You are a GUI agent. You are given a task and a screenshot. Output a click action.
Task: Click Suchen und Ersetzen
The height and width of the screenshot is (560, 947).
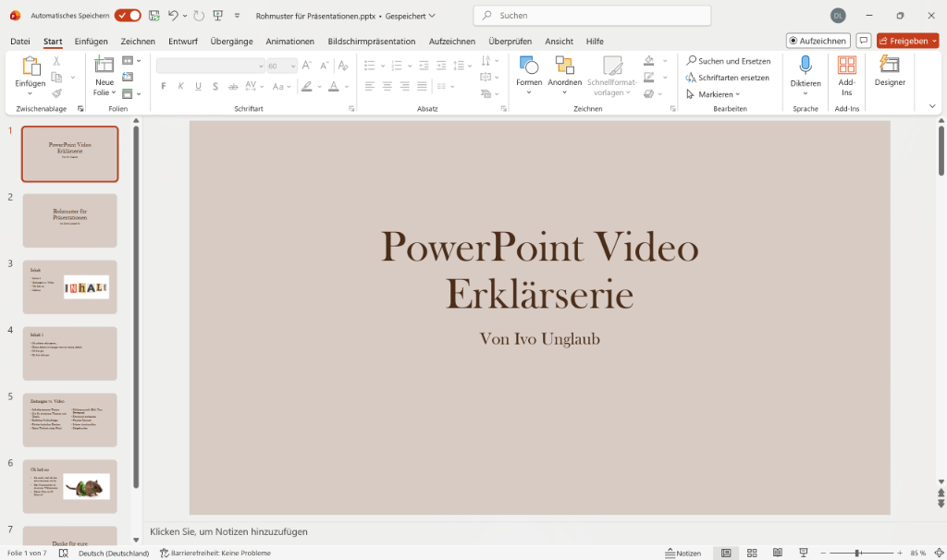pyautogui.click(x=729, y=61)
